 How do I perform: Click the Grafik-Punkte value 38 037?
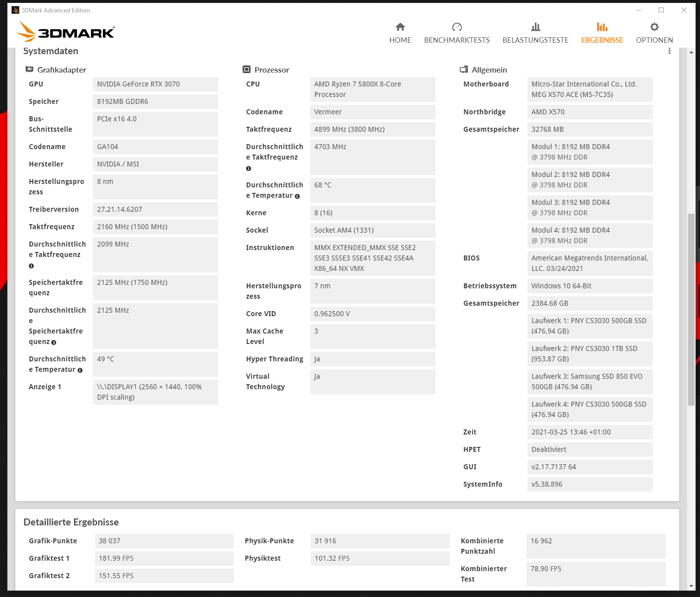click(x=164, y=541)
